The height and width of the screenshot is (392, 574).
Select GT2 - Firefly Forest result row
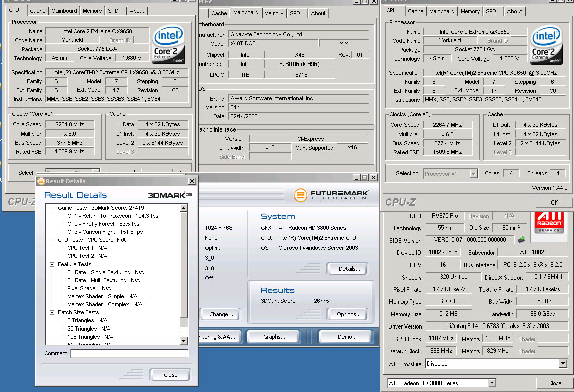click(103, 224)
